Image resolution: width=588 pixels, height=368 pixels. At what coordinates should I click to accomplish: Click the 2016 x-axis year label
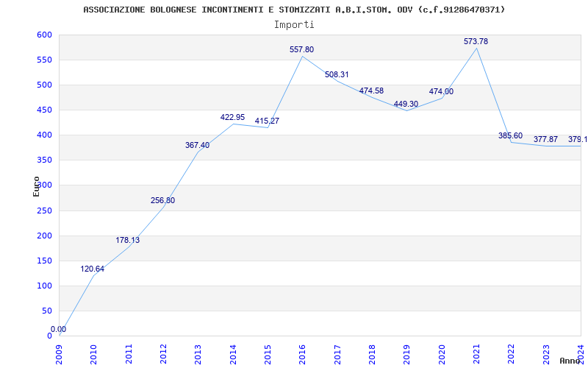[302, 354]
